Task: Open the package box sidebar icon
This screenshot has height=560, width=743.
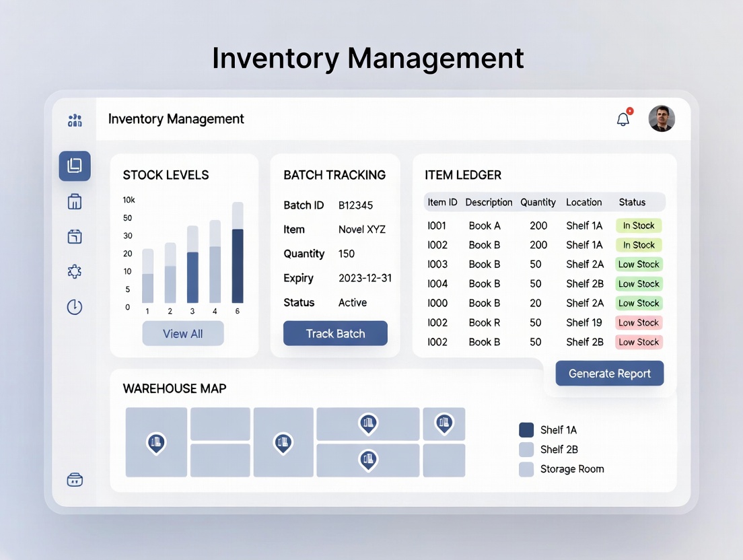Action: point(75,236)
